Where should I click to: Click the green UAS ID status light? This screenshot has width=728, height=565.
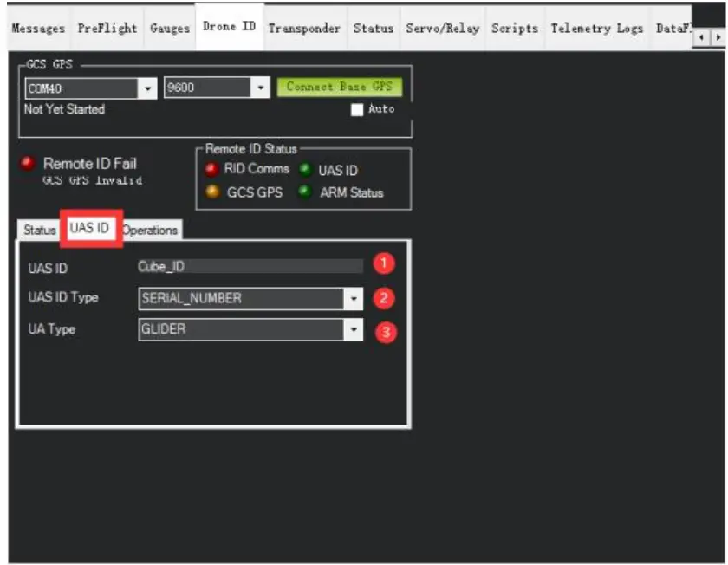click(x=305, y=170)
